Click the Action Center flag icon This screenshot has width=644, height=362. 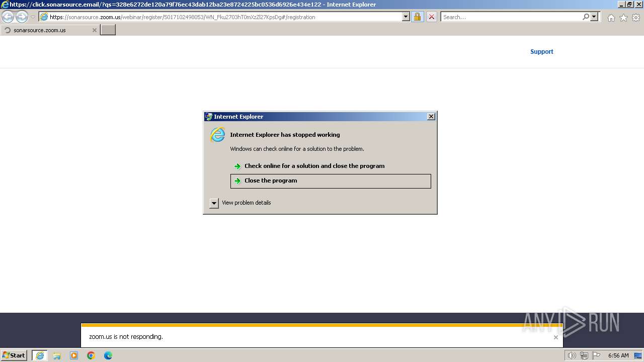[596, 355]
